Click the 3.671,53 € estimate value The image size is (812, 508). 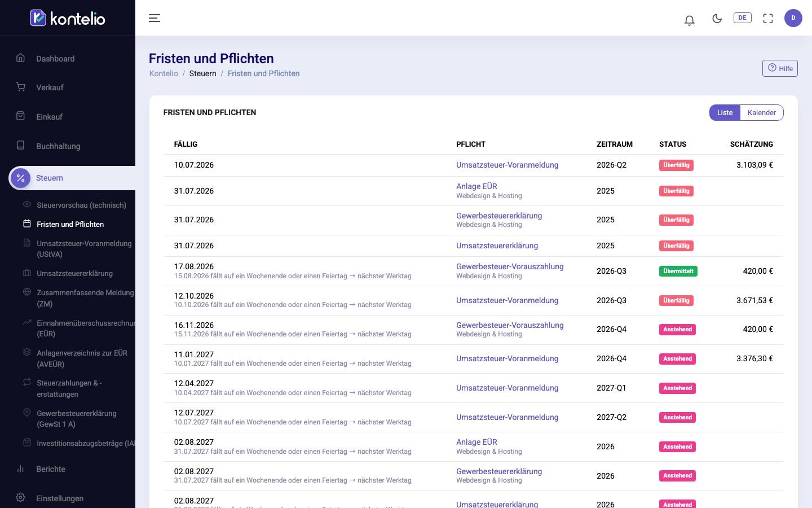[754, 300]
